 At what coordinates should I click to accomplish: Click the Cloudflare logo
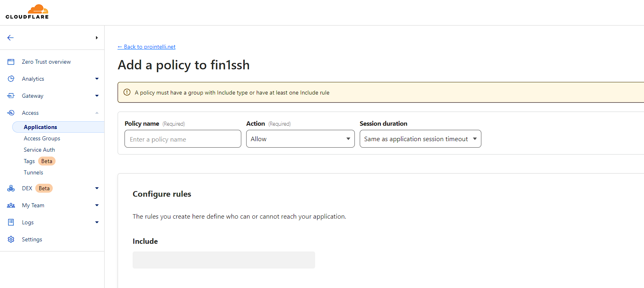(x=27, y=12)
